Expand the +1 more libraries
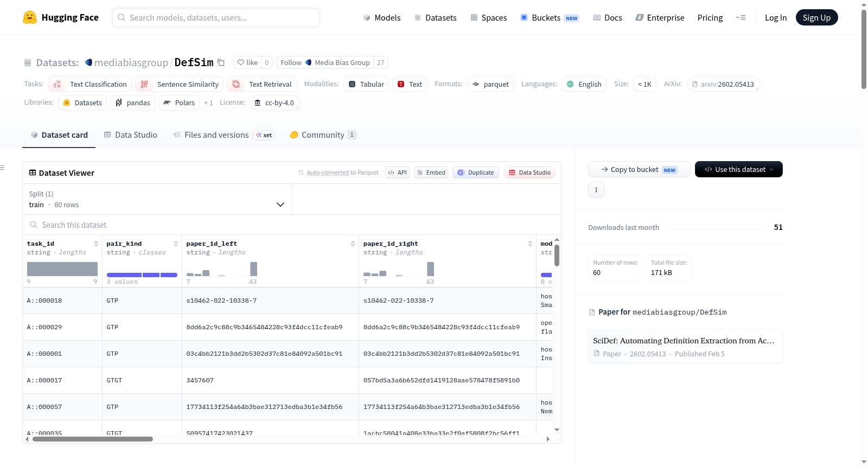This screenshot has width=868, height=467. [208, 103]
